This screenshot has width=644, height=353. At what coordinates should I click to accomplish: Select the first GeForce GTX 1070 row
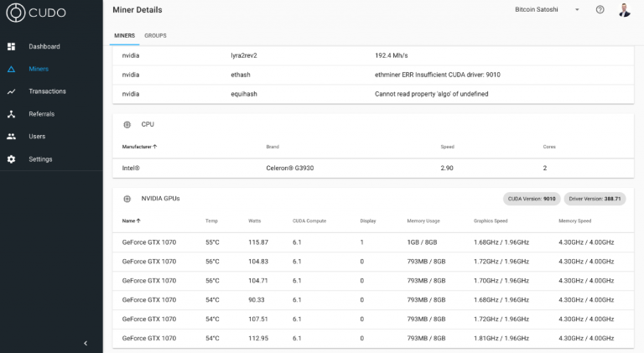(x=373, y=242)
